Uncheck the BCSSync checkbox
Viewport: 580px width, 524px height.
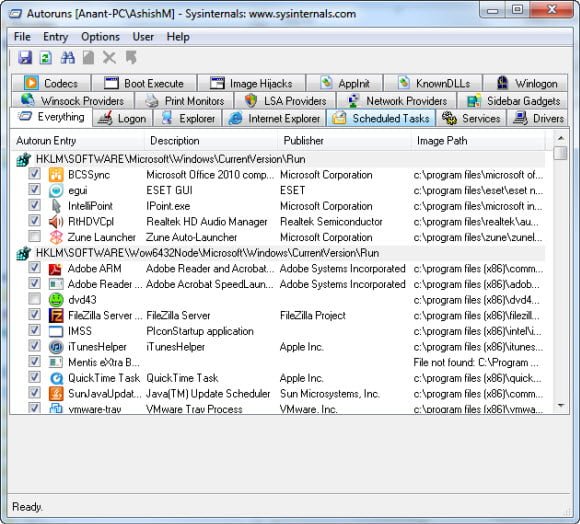[34, 173]
